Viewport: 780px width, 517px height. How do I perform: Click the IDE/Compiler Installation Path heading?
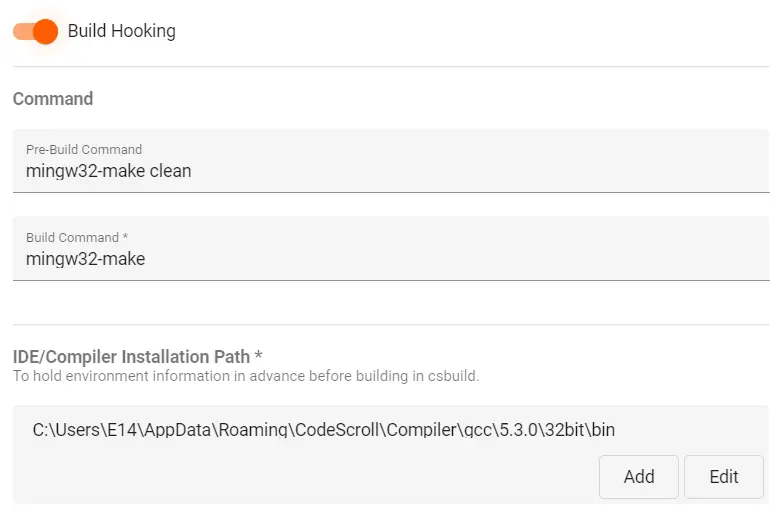[x=131, y=357]
